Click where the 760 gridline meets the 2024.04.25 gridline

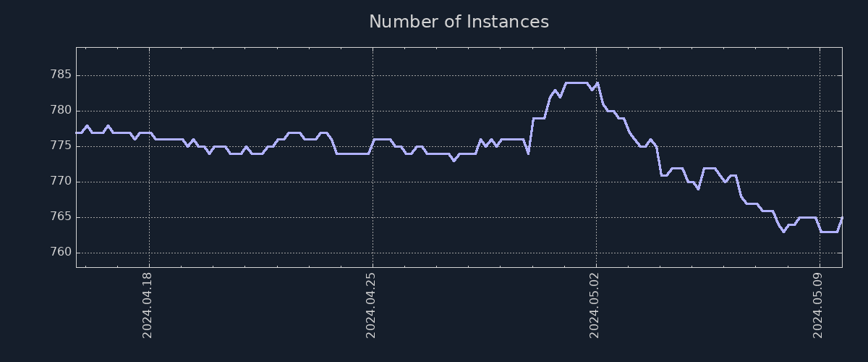point(373,253)
